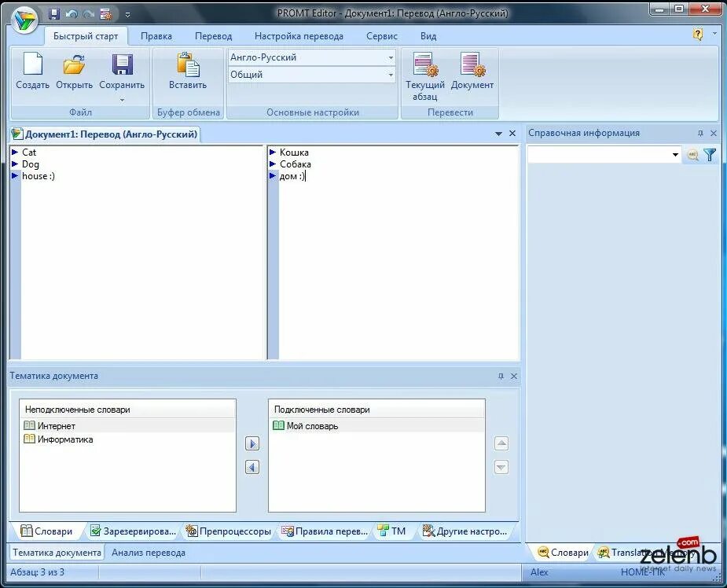Click the reference search magnifier icon

click(x=692, y=155)
